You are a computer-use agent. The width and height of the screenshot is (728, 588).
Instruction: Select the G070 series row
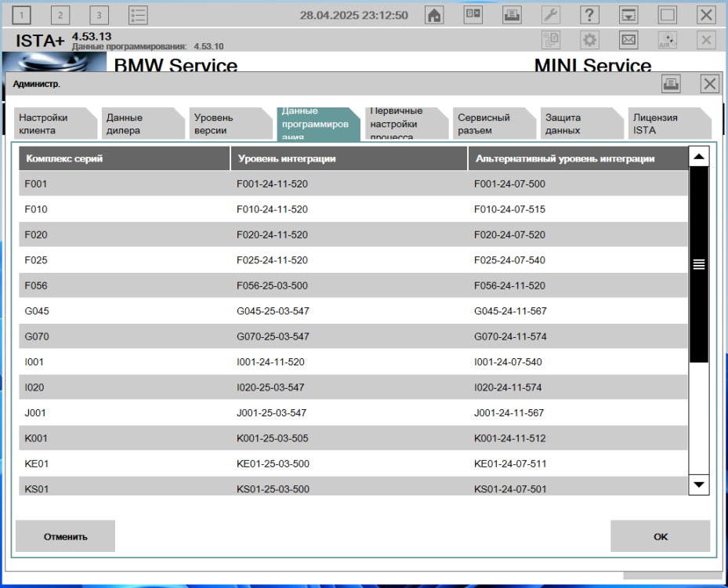353,337
